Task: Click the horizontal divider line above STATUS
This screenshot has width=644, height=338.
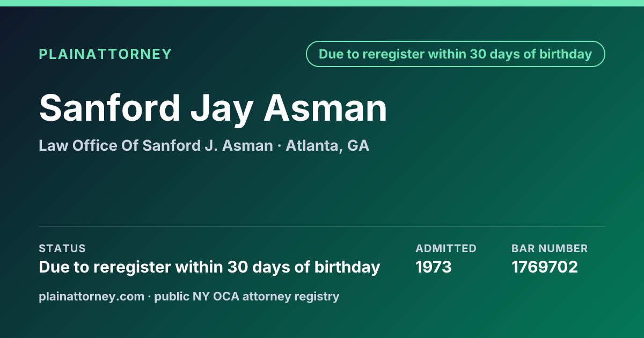Action: pyautogui.click(x=322, y=226)
